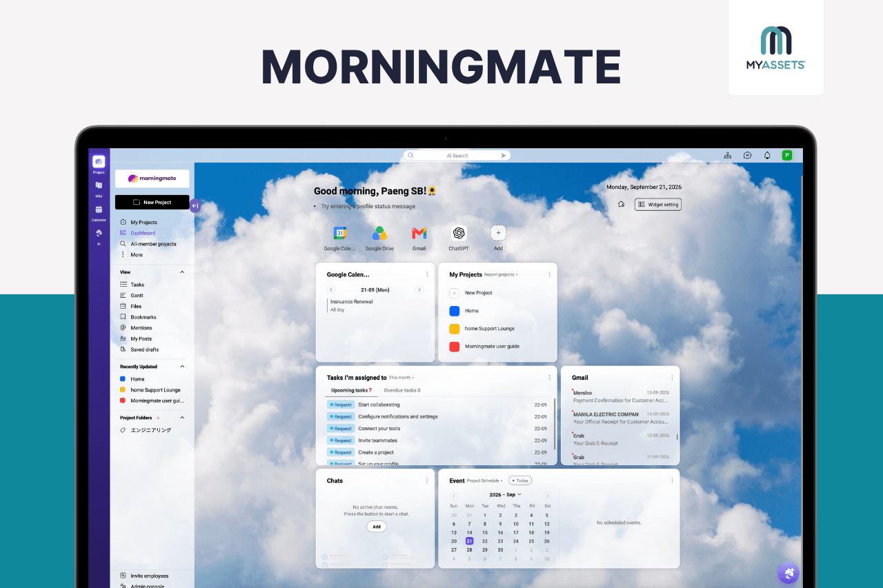
Task: Collapse the View section in the sidebar
Action: [183, 272]
